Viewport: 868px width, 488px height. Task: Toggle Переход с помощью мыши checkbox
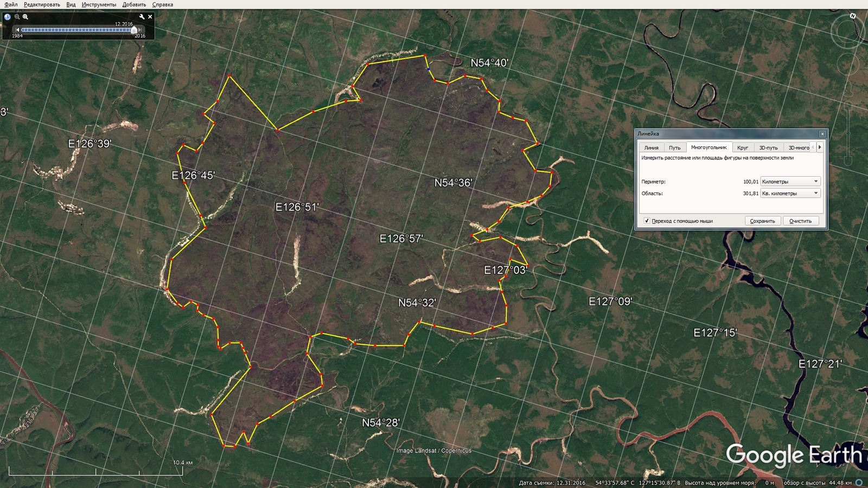(647, 221)
